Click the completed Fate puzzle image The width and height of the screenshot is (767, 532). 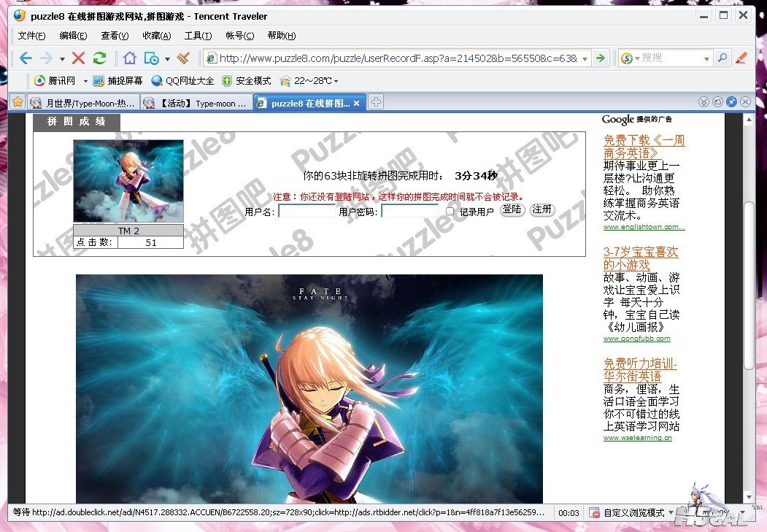(309, 389)
